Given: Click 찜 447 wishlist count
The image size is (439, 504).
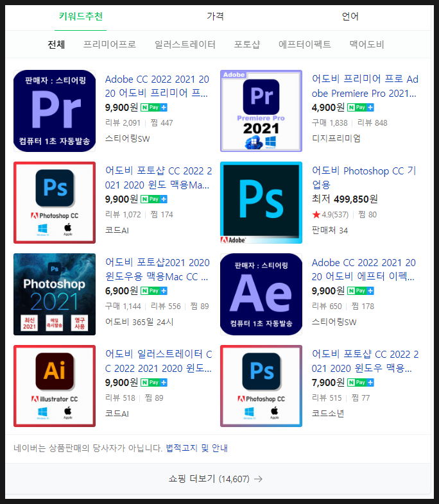Looking at the screenshot, I should pos(162,122).
